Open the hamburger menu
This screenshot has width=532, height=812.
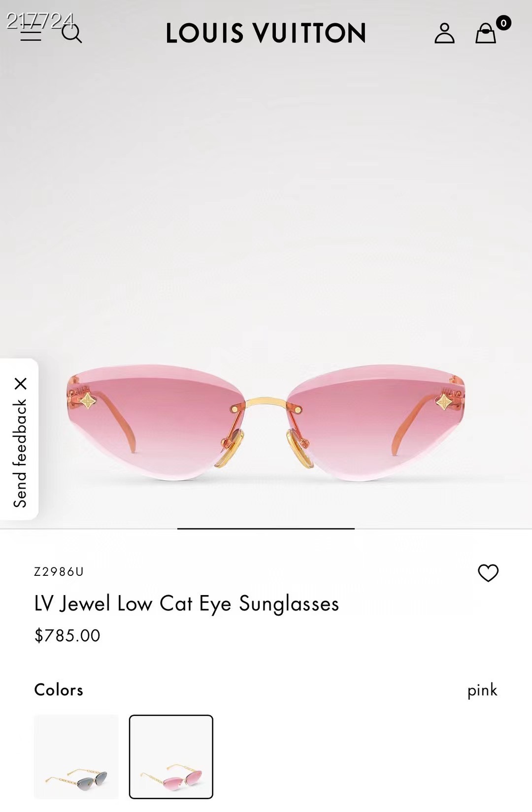[x=31, y=33]
